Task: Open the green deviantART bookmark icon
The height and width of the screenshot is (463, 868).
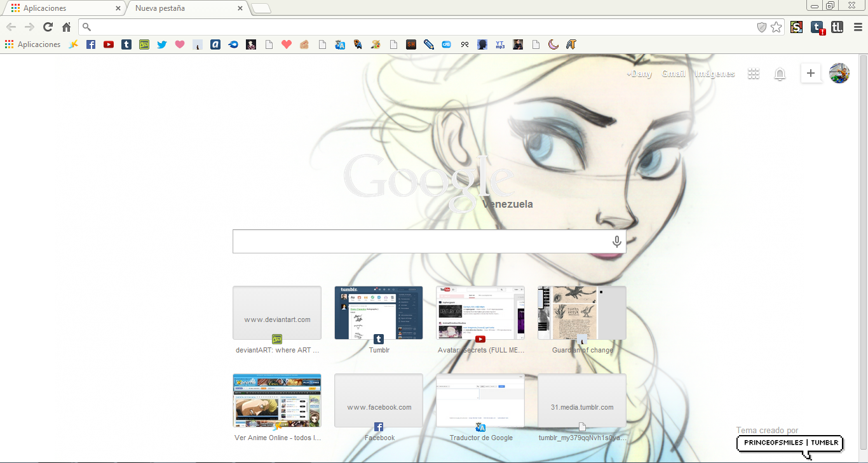Action: pyautogui.click(x=144, y=44)
